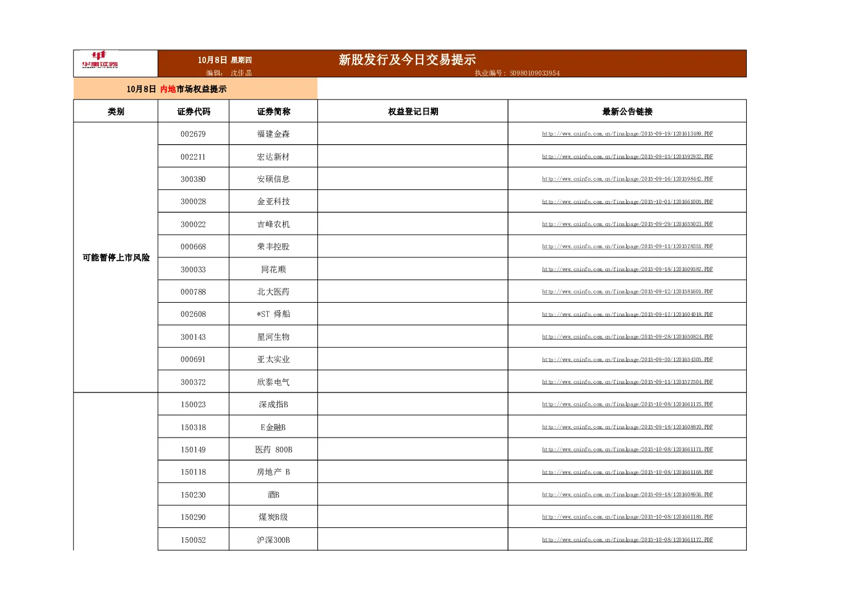
Task: Open announcement link for E金融B
Action: point(627,427)
